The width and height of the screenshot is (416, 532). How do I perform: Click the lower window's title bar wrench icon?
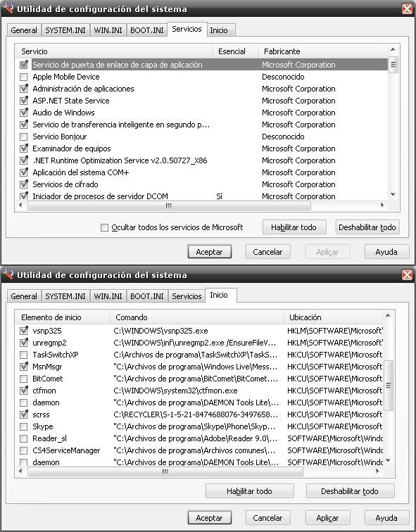8,274
